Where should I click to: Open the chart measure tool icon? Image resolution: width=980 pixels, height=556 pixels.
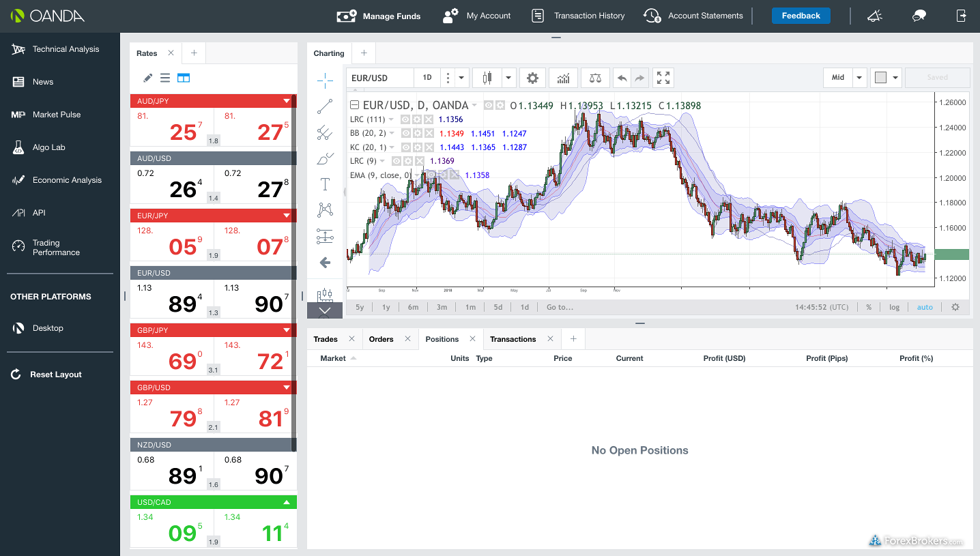(x=325, y=295)
